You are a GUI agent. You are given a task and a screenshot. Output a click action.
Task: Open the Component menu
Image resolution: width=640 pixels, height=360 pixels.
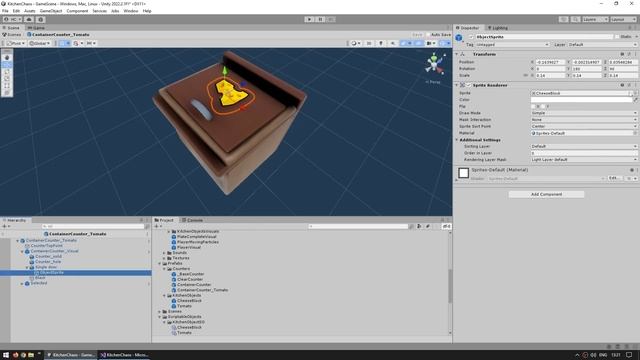coord(77,11)
